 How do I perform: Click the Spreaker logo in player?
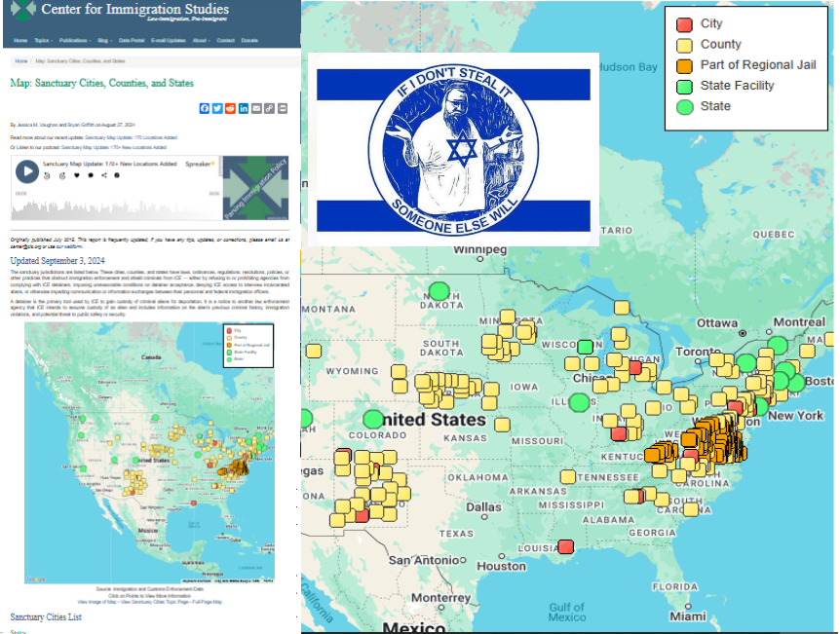point(200,164)
